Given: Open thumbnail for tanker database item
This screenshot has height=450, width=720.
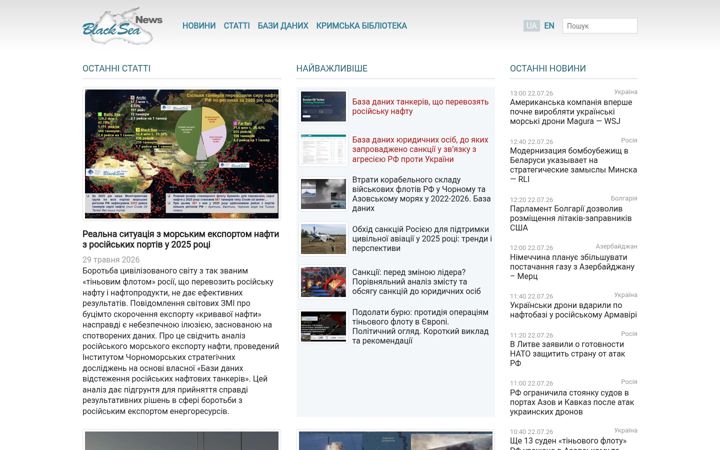Looking at the screenshot, I should click(x=323, y=106).
